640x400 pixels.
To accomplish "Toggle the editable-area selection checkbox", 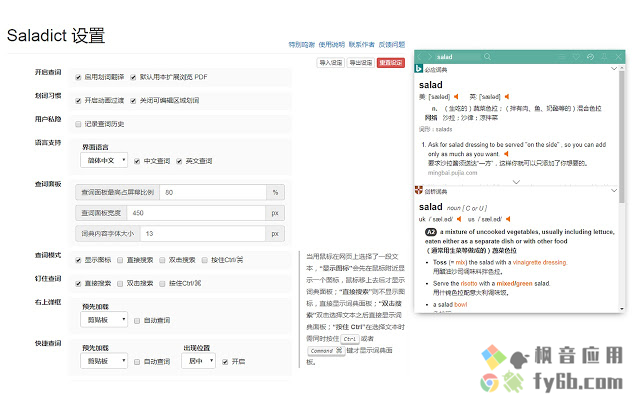I will (x=133, y=101).
